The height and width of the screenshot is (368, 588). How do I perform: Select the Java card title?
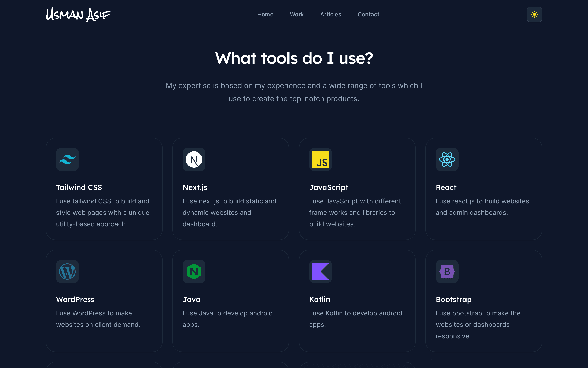[192, 299]
